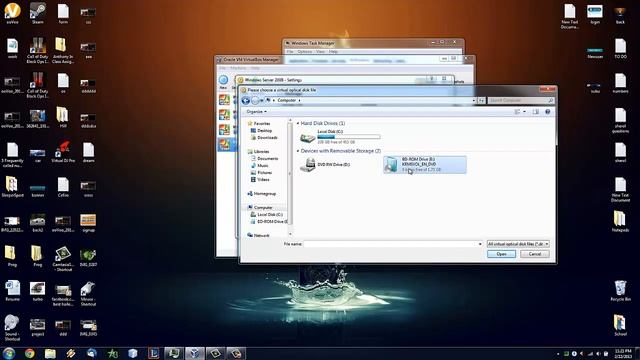Click Cancel button in file dialog
Image resolution: width=640 pixels, height=360 pixels.
coord(535,254)
